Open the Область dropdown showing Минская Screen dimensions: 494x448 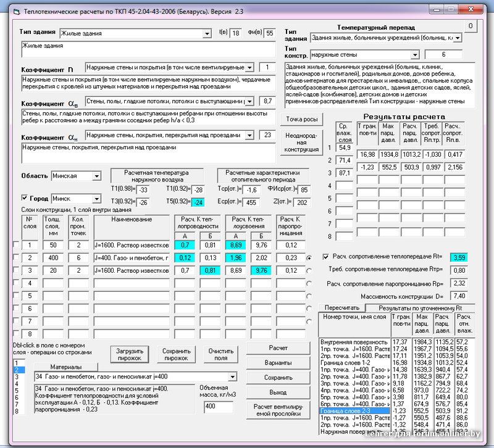tap(96, 176)
